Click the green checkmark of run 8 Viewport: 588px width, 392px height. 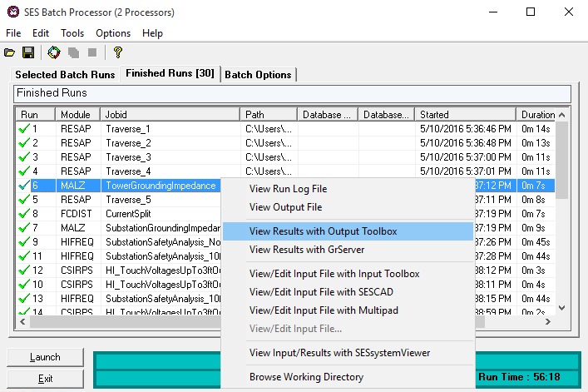pyautogui.click(x=23, y=214)
